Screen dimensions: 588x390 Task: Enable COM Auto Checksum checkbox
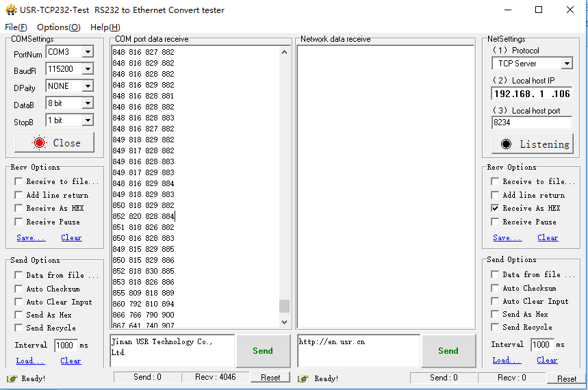click(18, 289)
